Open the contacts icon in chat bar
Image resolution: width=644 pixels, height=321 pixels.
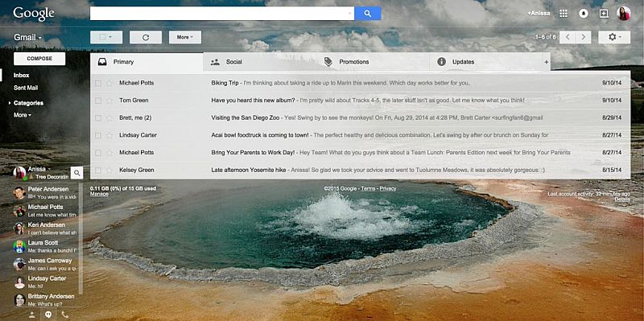[31, 315]
